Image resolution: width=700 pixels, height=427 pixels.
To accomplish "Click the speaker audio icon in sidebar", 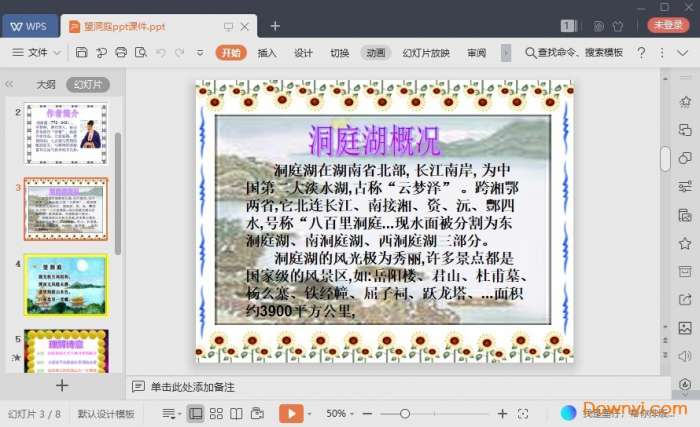I will click(x=685, y=356).
